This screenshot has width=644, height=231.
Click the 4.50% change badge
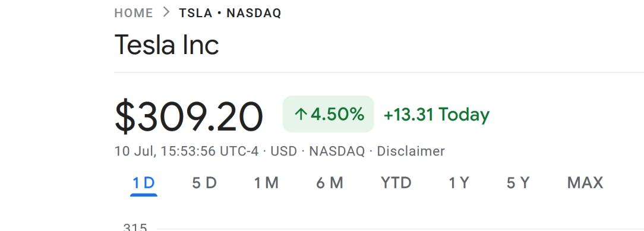(x=328, y=114)
